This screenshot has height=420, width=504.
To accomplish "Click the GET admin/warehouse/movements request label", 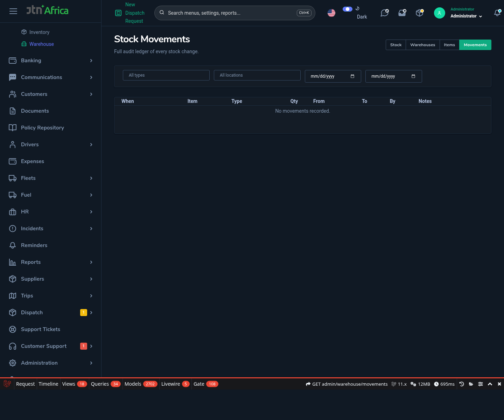I will [x=346, y=384].
